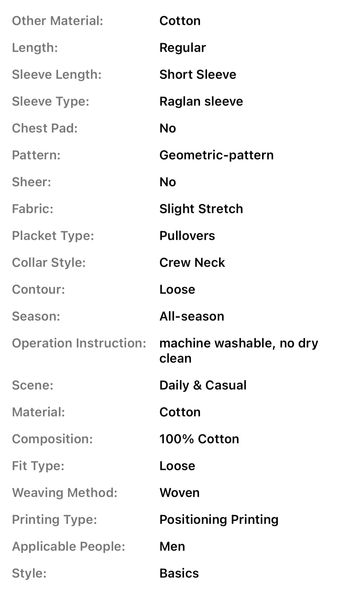Click 'machine washable, no dry clean' text
Image resolution: width=364 pixels, height=593 pixels.
pos(238,351)
